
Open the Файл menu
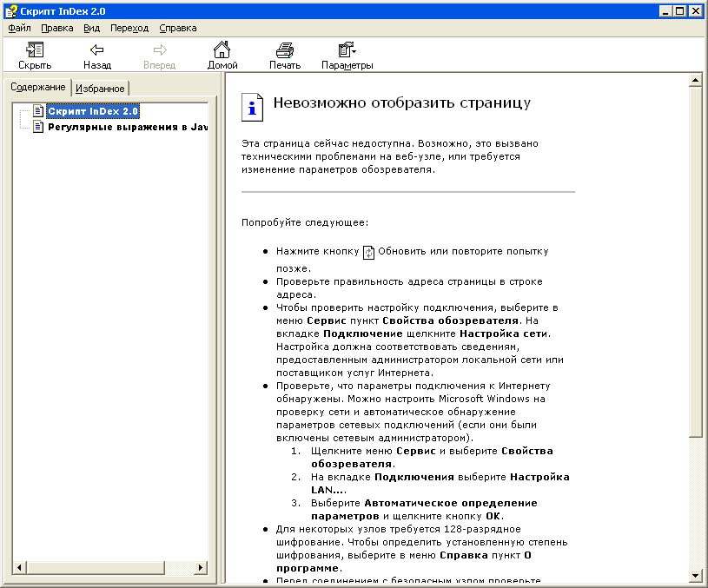tap(19, 28)
